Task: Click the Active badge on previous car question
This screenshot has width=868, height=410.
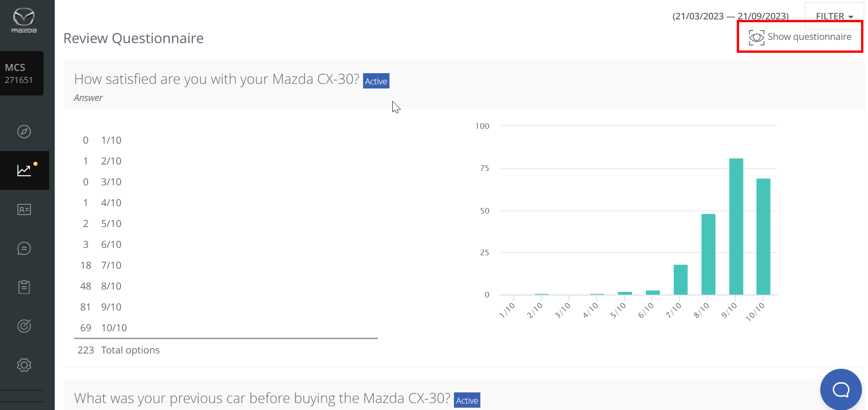Action: pos(467,400)
